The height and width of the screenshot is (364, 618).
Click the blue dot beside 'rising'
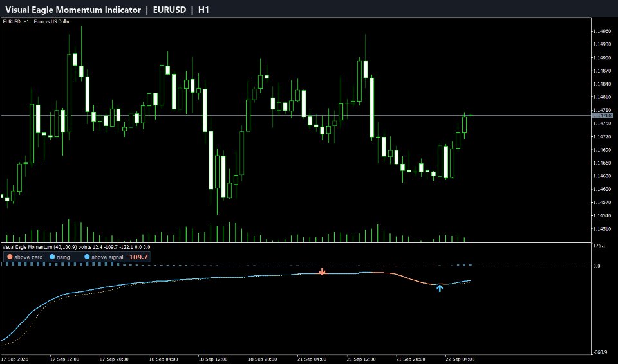pos(52,257)
